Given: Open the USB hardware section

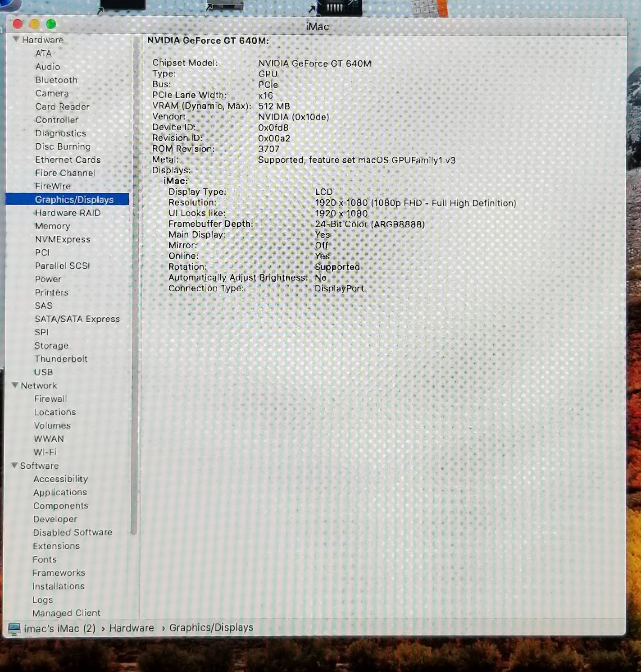Looking at the screenshot, I should click(43, 372).
